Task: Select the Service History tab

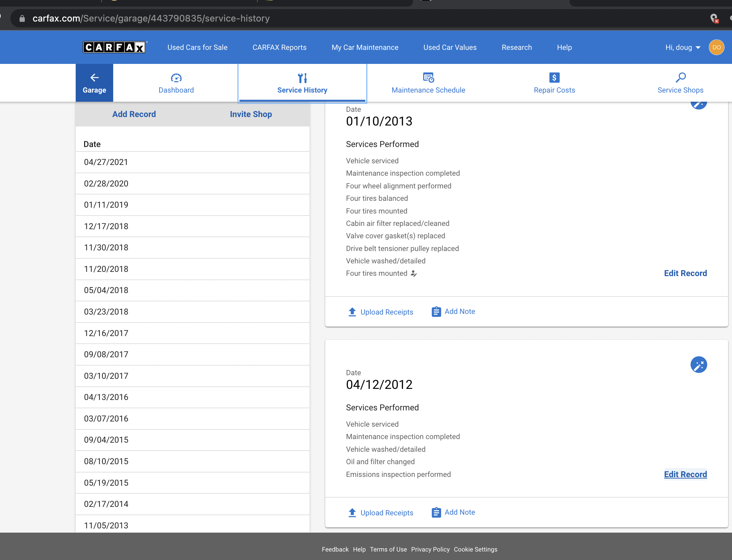Action: 302,83
